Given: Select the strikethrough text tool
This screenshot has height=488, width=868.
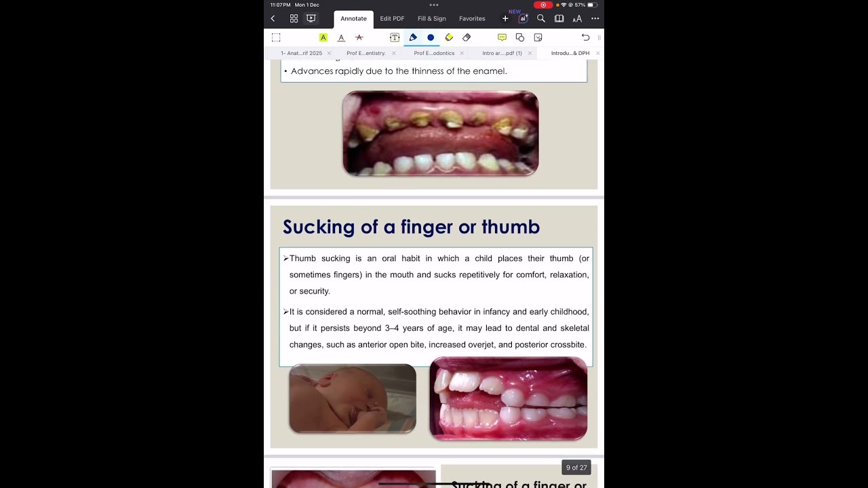Looking at the screenshot, I should [359, 37].
